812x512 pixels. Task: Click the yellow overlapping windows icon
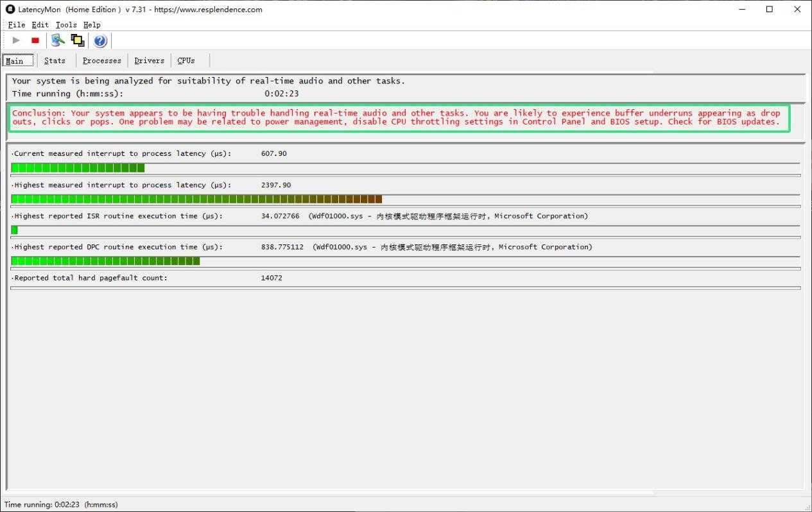click(78, 40)
